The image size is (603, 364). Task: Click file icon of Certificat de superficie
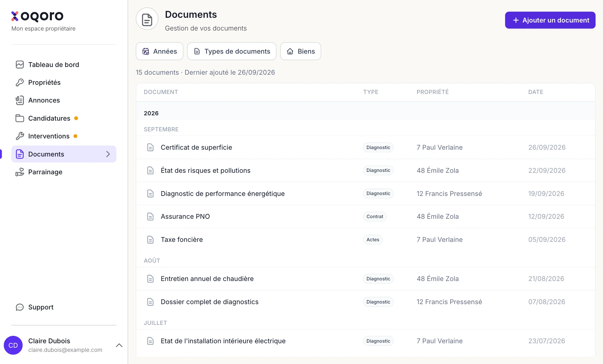[150, 147]
